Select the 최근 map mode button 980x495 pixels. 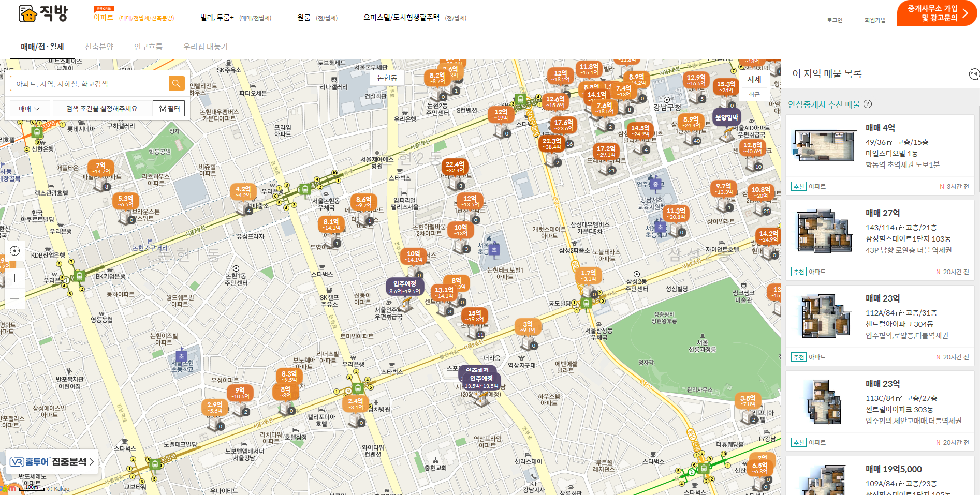pos(754,95)
